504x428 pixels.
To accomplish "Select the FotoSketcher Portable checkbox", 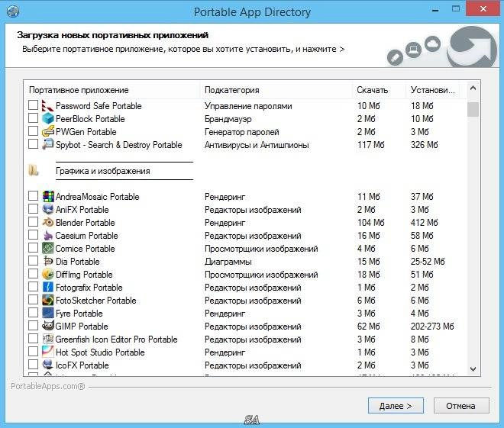I will 33,300.
